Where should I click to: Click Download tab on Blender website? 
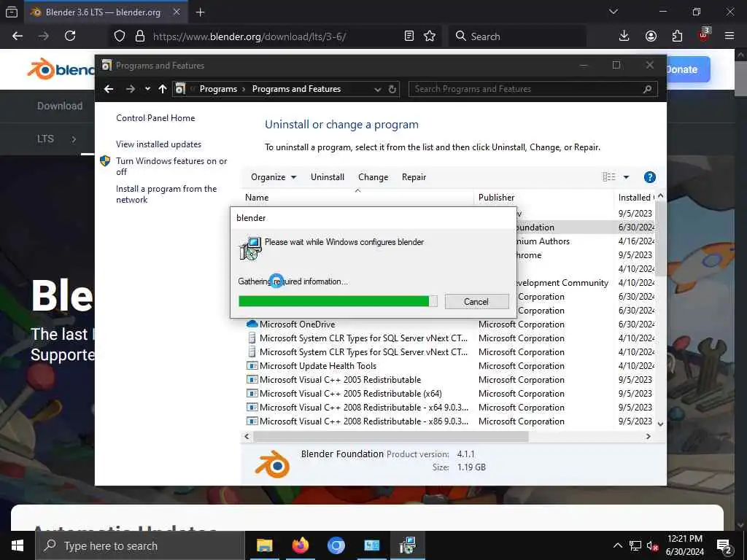[60, 106]
